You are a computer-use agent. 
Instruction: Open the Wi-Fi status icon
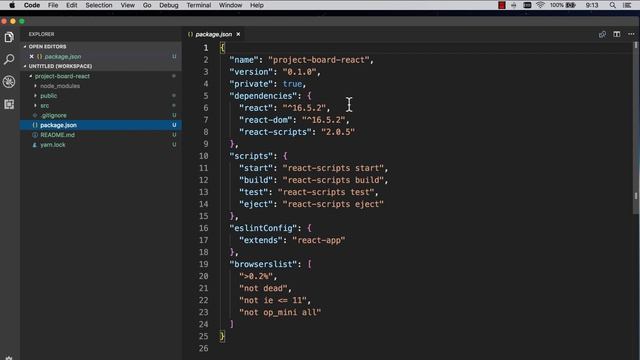540,5
